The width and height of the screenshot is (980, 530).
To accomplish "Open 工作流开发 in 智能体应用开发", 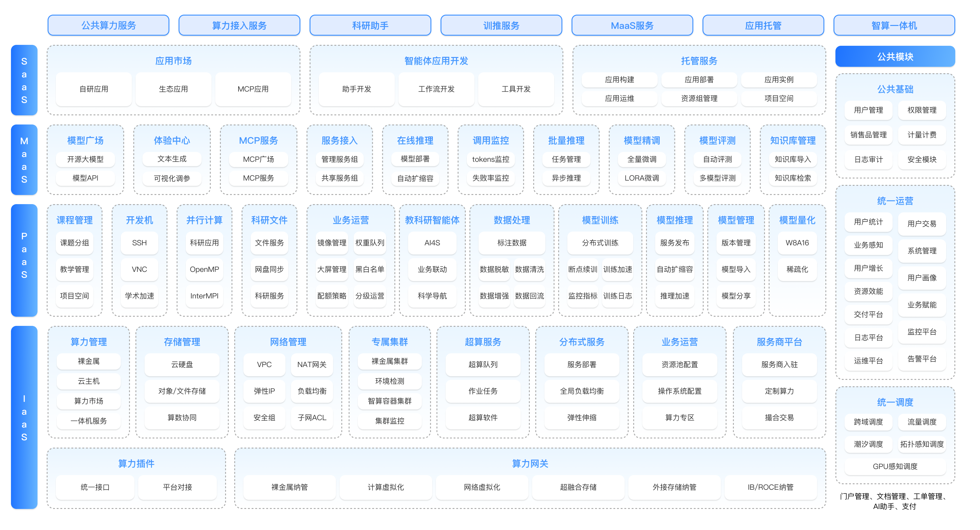I will coord(436,89).
